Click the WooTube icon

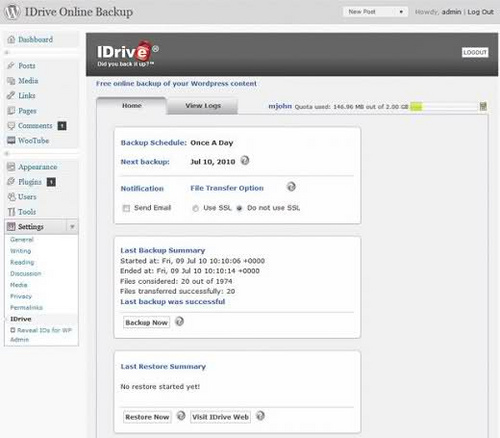point(11,140)
